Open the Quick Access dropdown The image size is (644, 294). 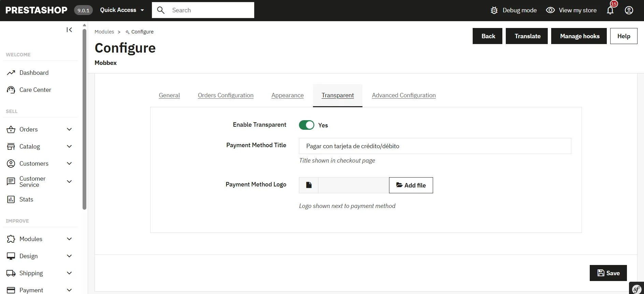122,10
